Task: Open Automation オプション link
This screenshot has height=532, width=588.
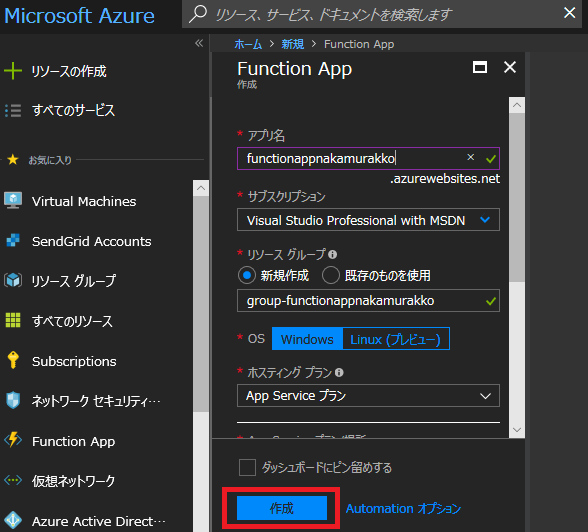Action: (403, 508)
